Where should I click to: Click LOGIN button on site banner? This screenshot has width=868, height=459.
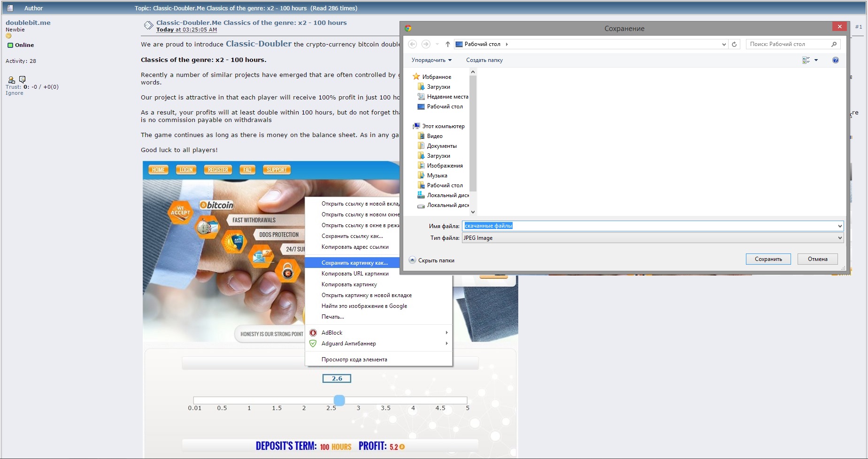186,170
